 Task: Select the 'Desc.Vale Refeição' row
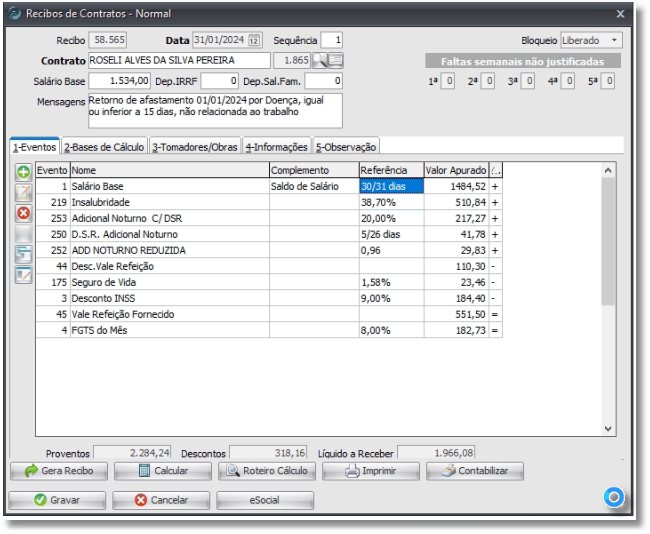269,266
